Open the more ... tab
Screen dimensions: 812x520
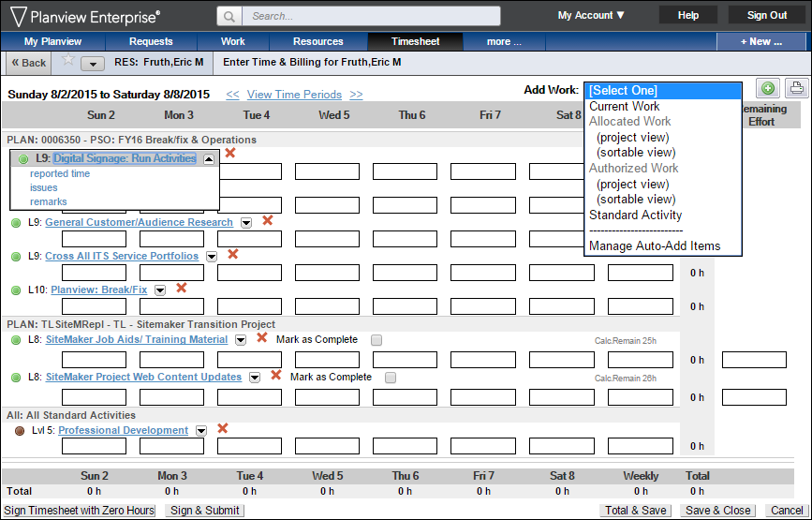[504, 41]
